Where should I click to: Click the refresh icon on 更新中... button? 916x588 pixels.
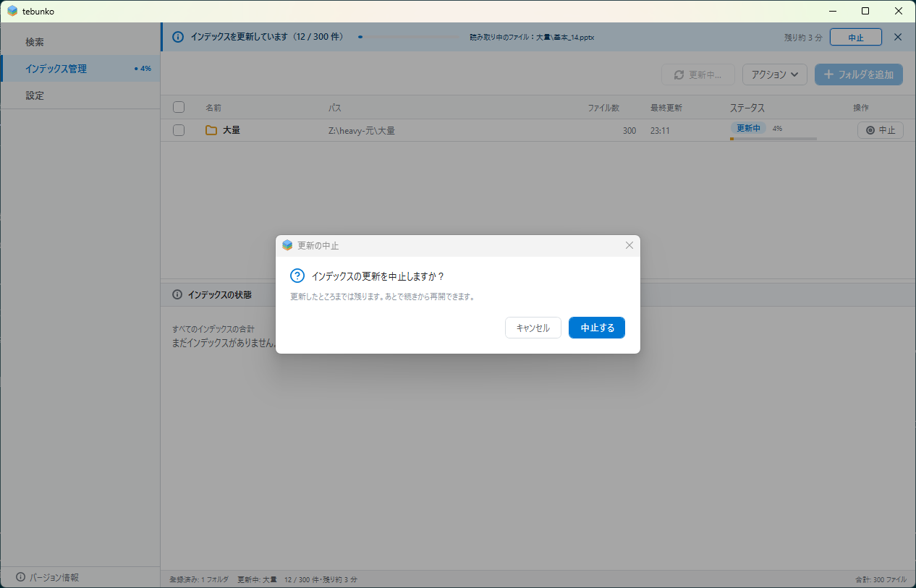pyautogui.click(x=679, y=74)
